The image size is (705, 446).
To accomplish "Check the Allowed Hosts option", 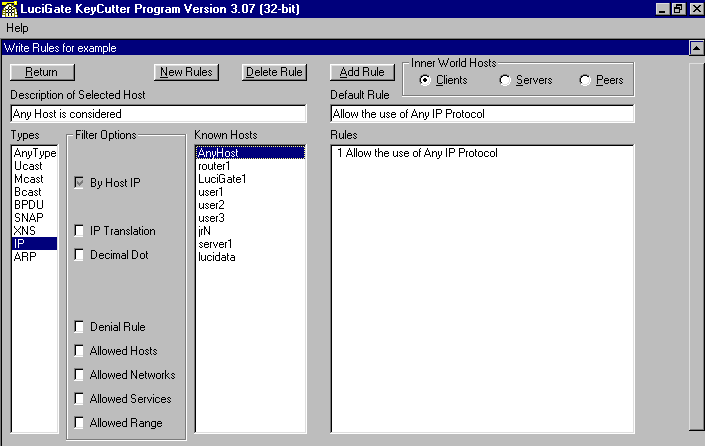I will point(79,350).
